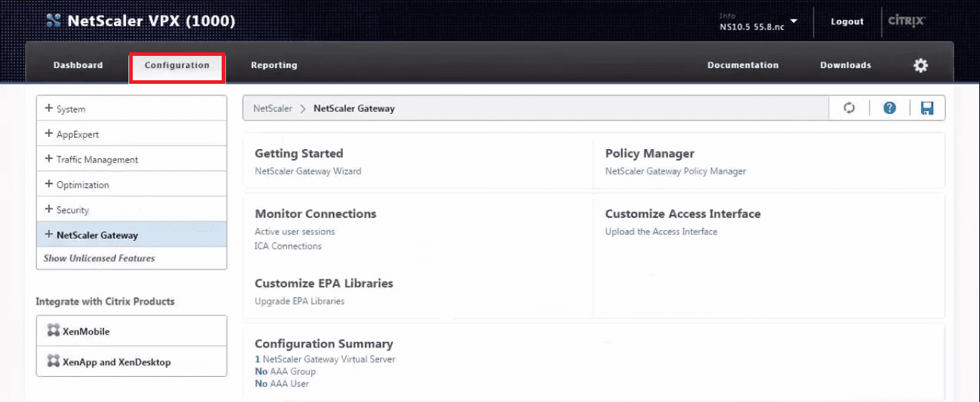Screen dimensions: 980x402
Task: Open settings gear icon in navigation bar
Action: 920,65
